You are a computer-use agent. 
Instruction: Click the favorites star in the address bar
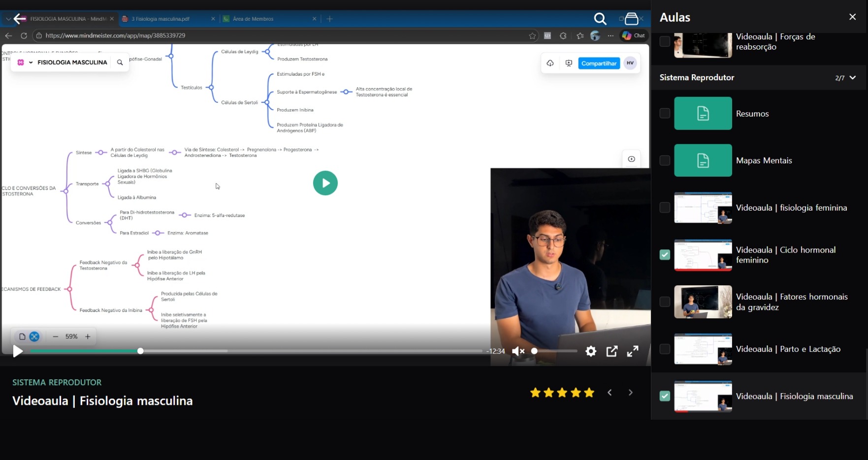click(x=532, y=35)
